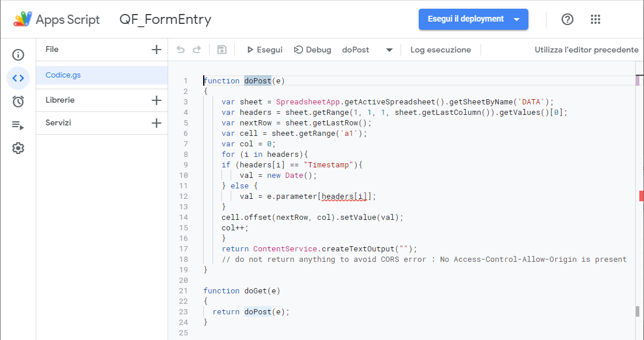644x340 pixels.
Task: Open the Log esecuzione panel
Action: [440, 50]
